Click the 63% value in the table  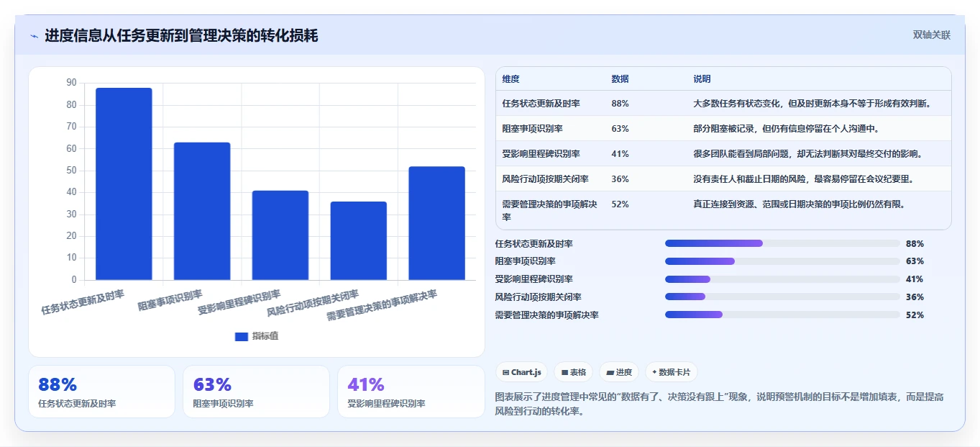pyautogui.click(x=620, y=129)
